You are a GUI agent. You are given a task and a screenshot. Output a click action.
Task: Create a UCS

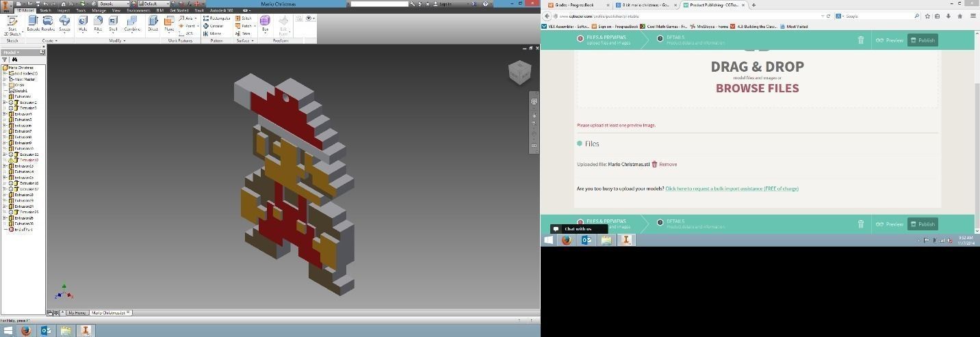tap(187, 33)
